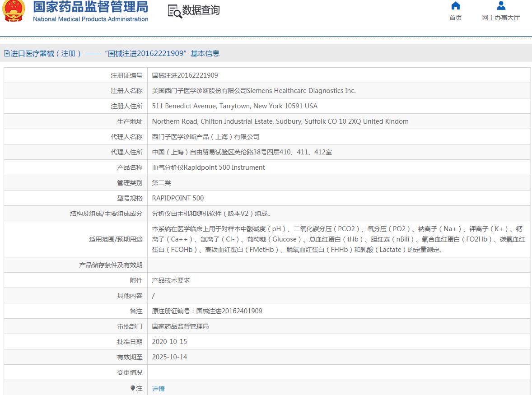Open the 首页 home icon
This screenshot has height=395, width=532.
click(455, 6)
